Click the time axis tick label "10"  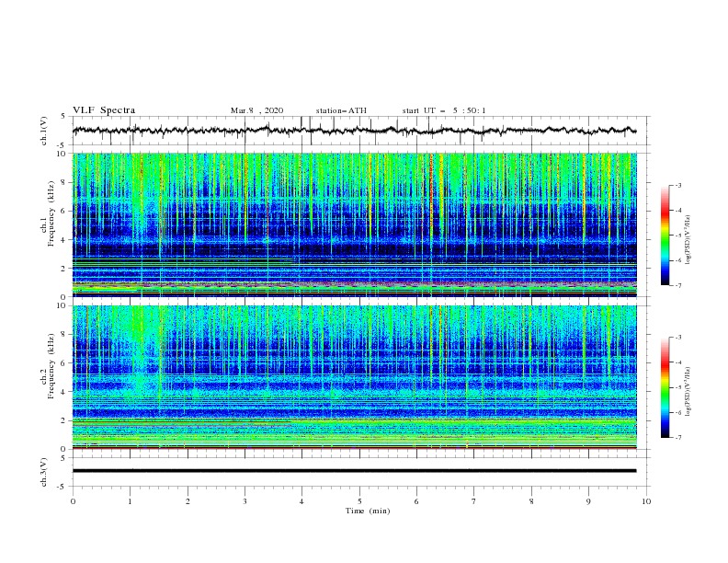point(646,501)
